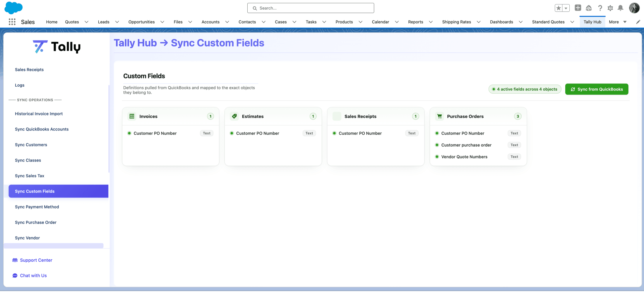
Task: Open the More navigation dropdown
Action: pos(618,22)
